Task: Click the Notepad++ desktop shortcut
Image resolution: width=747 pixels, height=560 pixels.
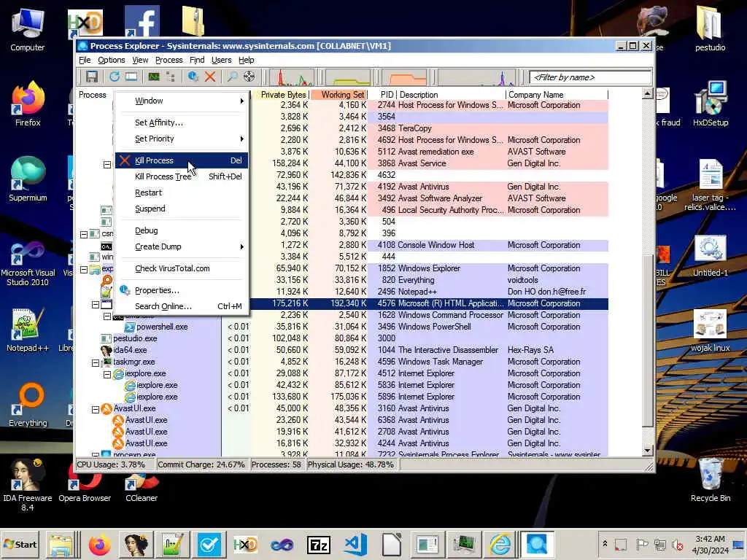Action: coord(28,330)
